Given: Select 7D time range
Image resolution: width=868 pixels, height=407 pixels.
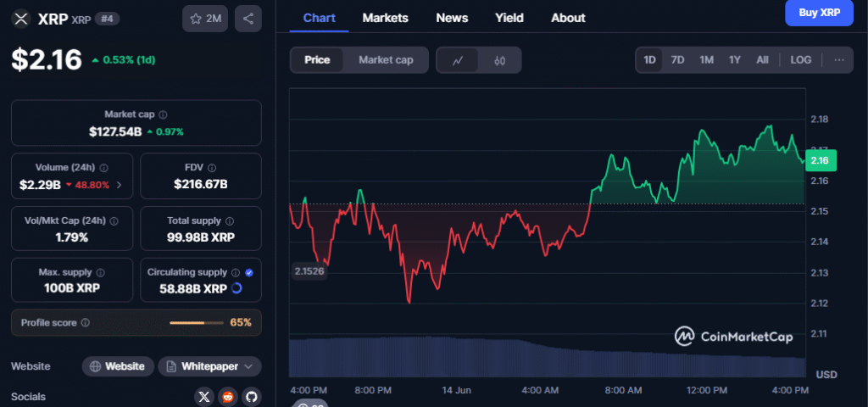Looking at the screenshot, I should pos(677,60).
